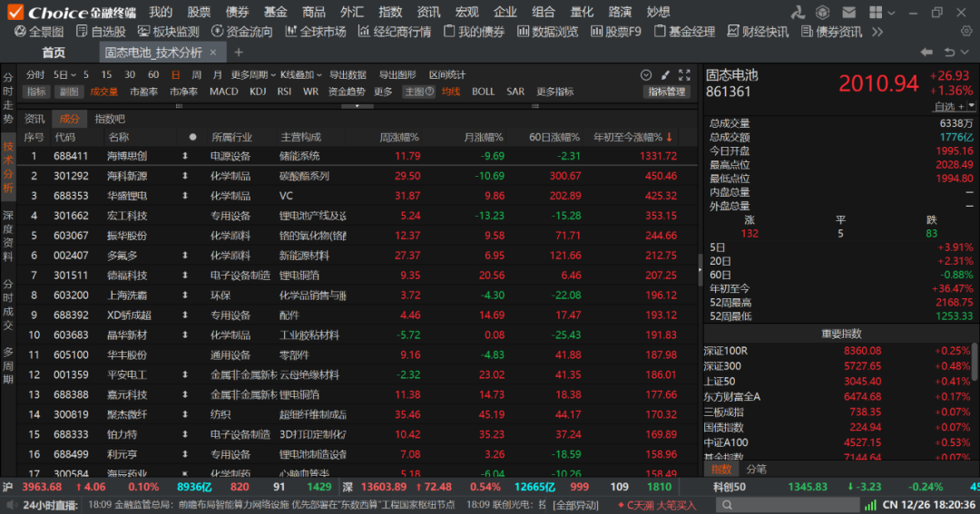Toggle the 主图 main chart button

click(416, 92)
